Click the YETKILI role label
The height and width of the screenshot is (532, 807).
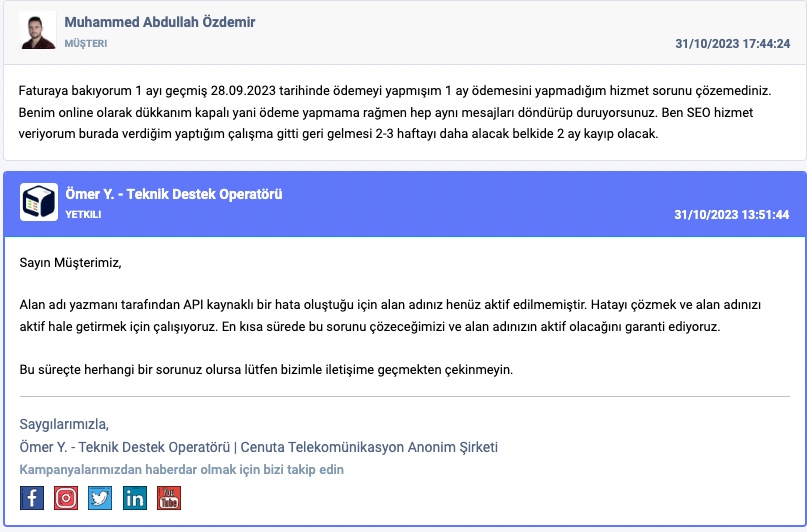pyautogui.click(x=83, y=215)
